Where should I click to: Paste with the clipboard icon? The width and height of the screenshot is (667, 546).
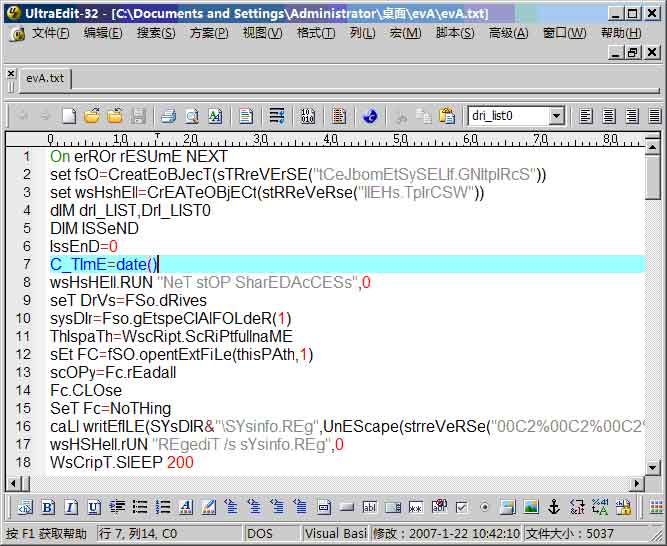[x=447, y=116]
